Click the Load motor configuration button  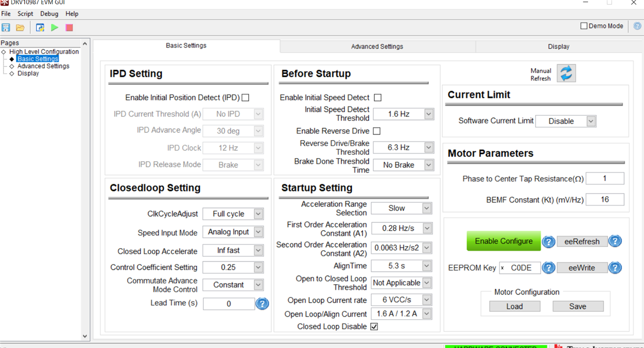tap(515, 306)
